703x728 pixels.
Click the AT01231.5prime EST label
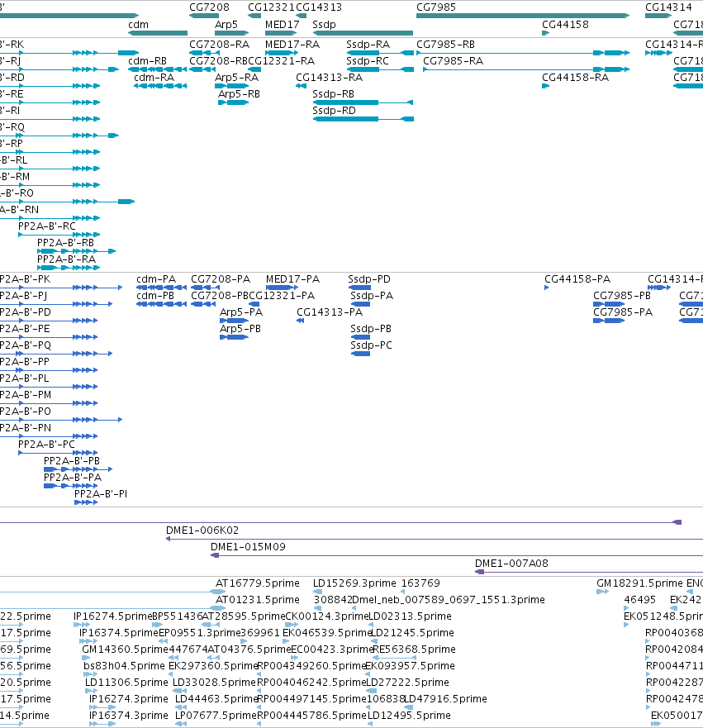pyautogui.click(x=258, y=600)
